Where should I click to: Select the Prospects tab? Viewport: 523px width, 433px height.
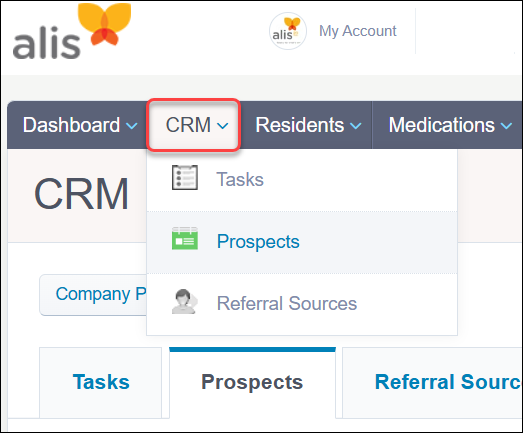tap(252, 382)
